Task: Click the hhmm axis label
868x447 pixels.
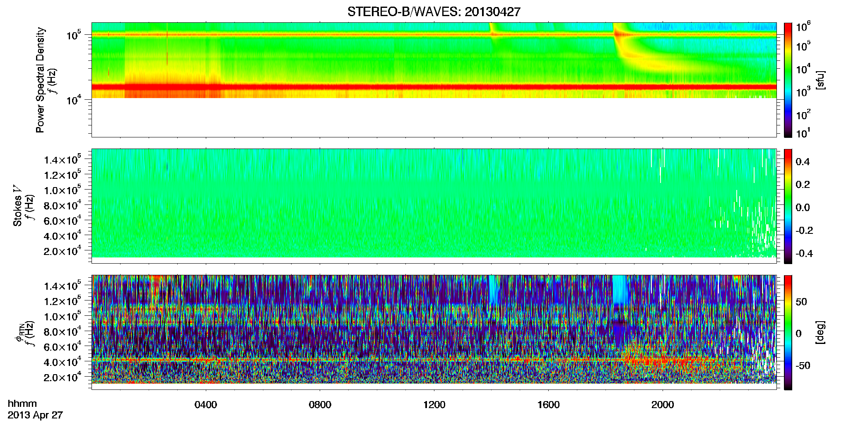Action: click(x=22, y=404)
